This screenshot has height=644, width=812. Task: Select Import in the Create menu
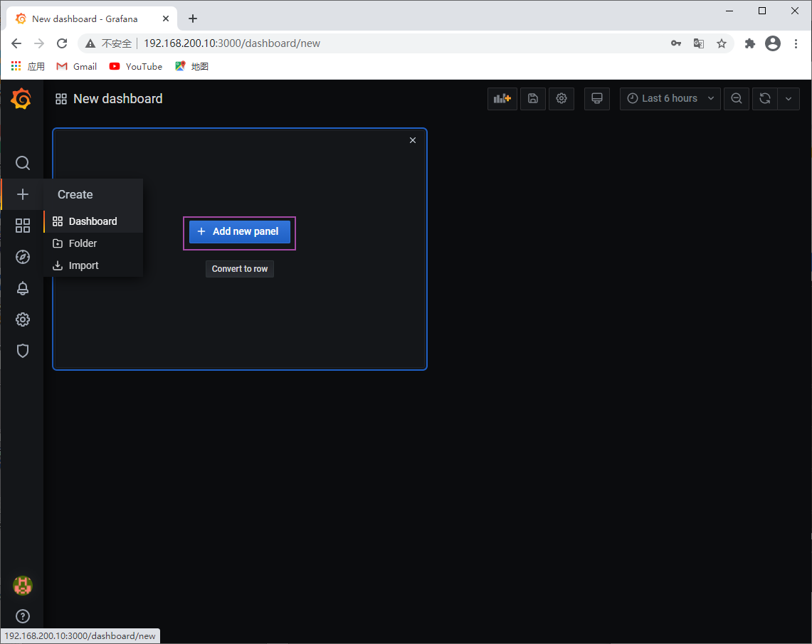click(93, 265)
